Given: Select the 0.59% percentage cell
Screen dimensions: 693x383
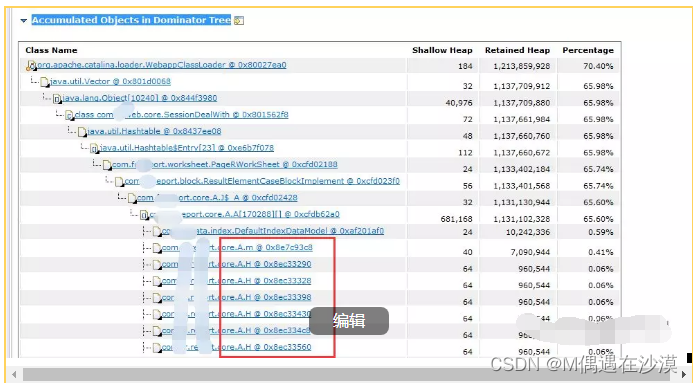Looking at the screenshot, I should [600, 232].
